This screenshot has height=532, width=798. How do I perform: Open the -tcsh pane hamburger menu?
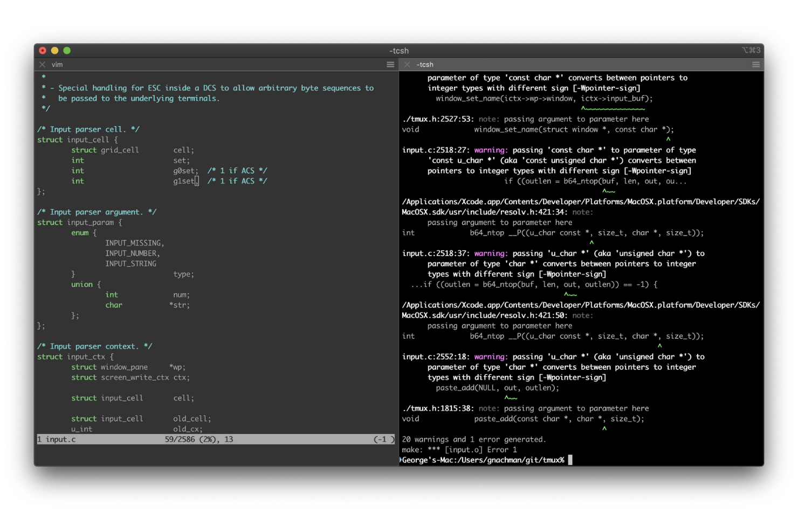[755, 64]
